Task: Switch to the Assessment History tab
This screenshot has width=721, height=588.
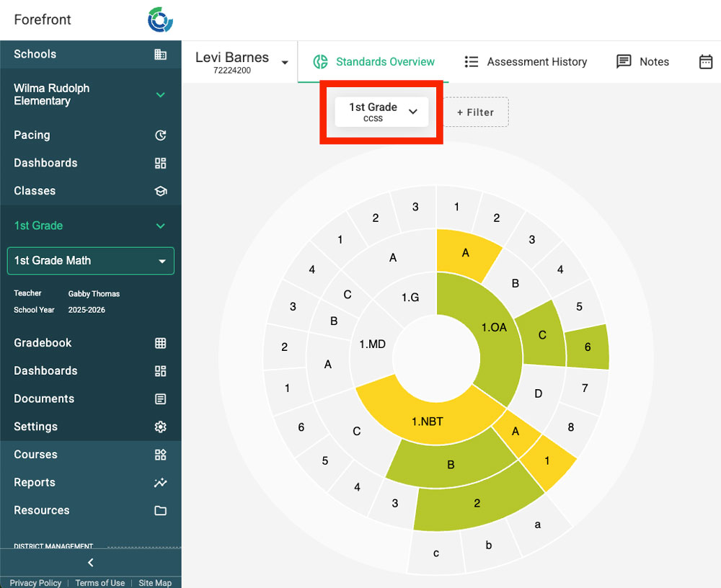Action: 526,62
